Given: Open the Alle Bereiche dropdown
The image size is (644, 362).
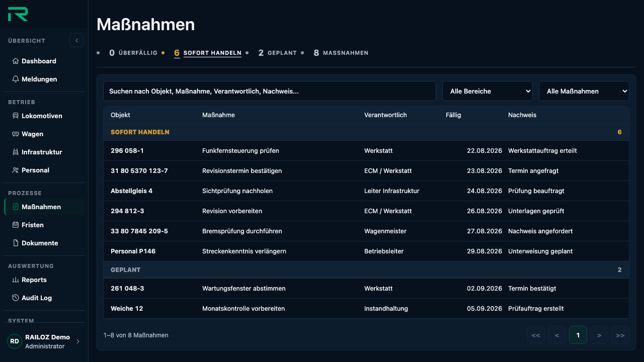Looking at the screenshot, I should pos(488,91).
